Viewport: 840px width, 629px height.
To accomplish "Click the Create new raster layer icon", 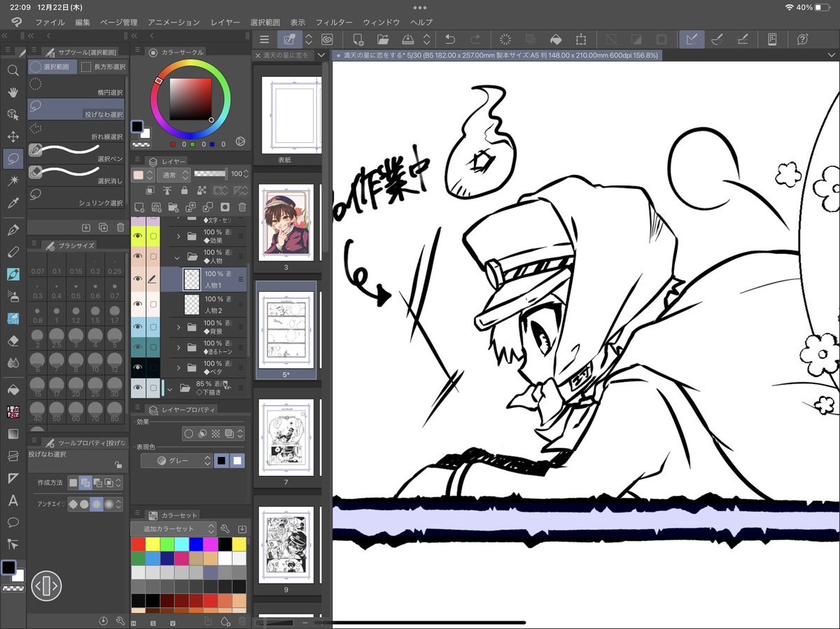I will click(139, 207).
